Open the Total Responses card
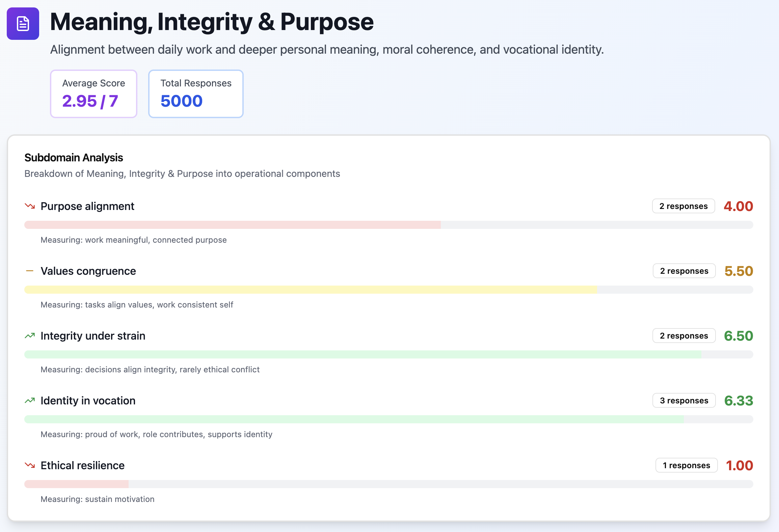 (196, 94)
